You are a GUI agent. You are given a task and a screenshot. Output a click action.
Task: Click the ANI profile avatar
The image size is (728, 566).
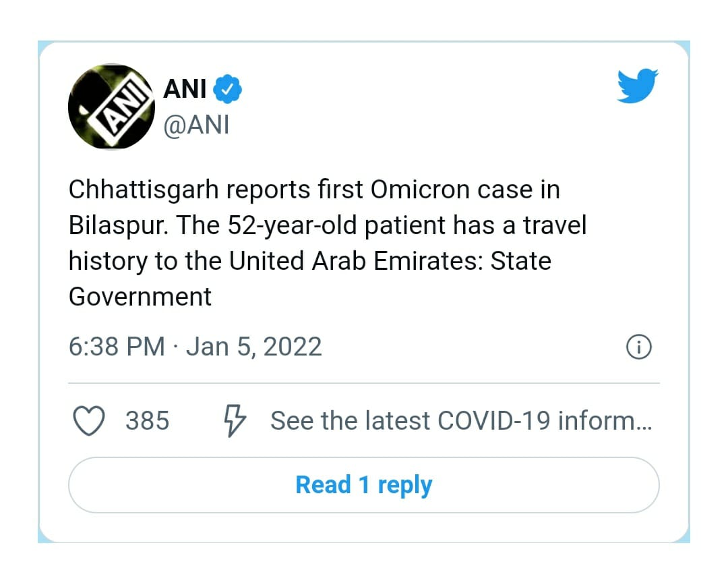point(111,107)
